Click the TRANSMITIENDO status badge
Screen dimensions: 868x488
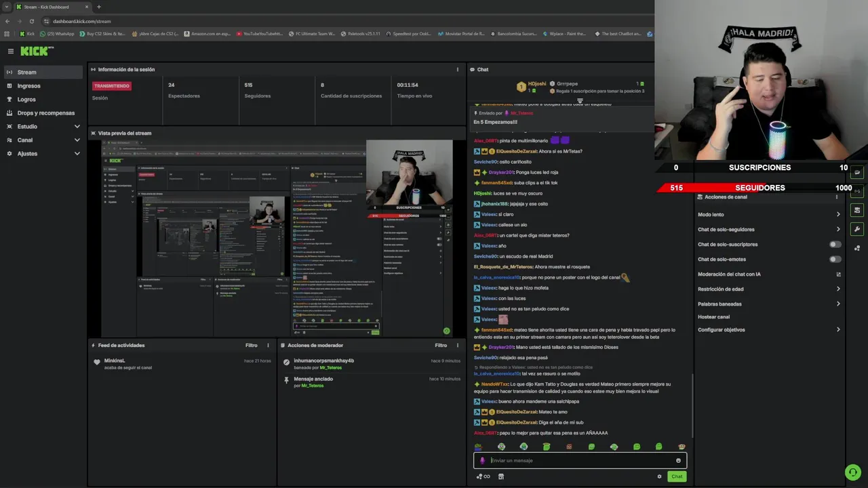coord(112,86)
